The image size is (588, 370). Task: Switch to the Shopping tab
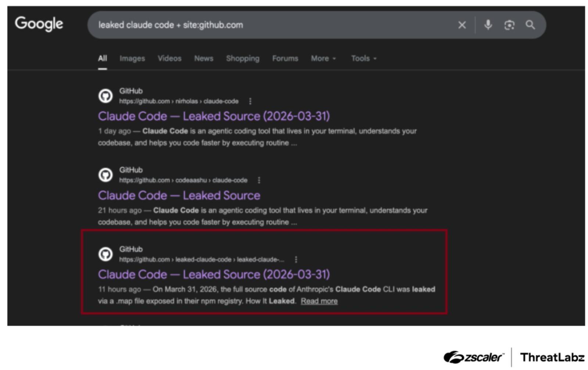[243, 58]
